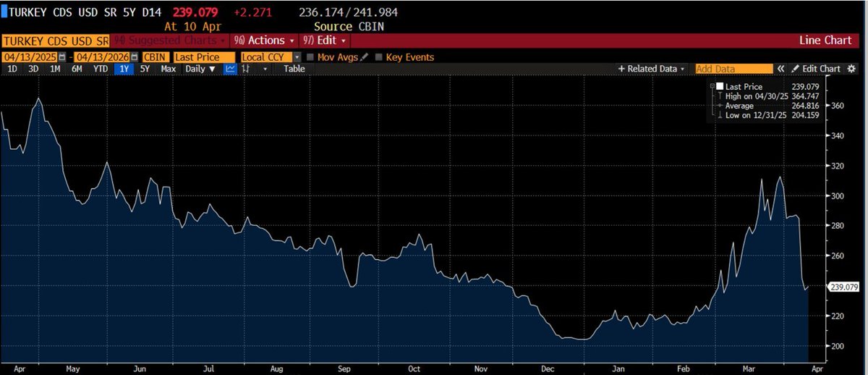The width and height of the screenshot is (868, 375).
Task: Select the 3D range tab
Action: click(x=33, y=69)
